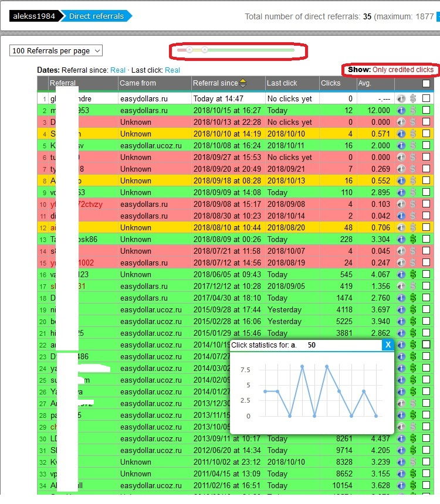Open click statistics icon for row 26

(401, 392)
